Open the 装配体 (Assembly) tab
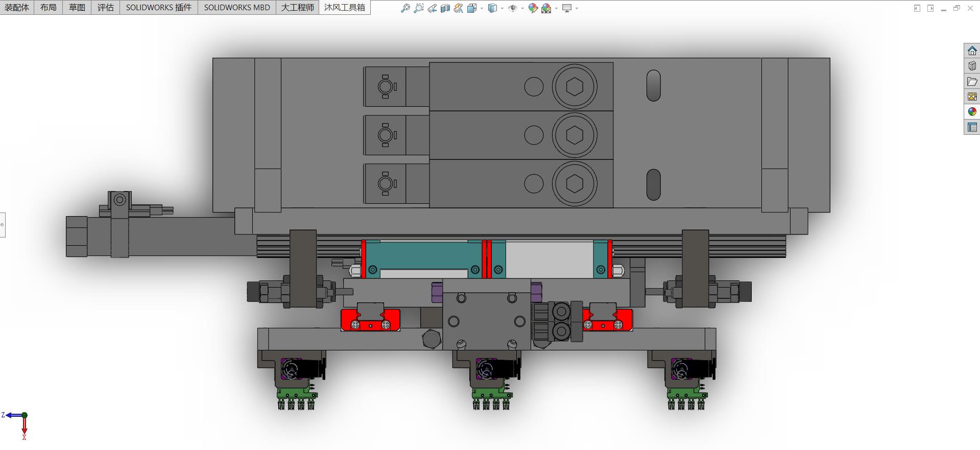980x450 pixels. click(x=17, y=8)
